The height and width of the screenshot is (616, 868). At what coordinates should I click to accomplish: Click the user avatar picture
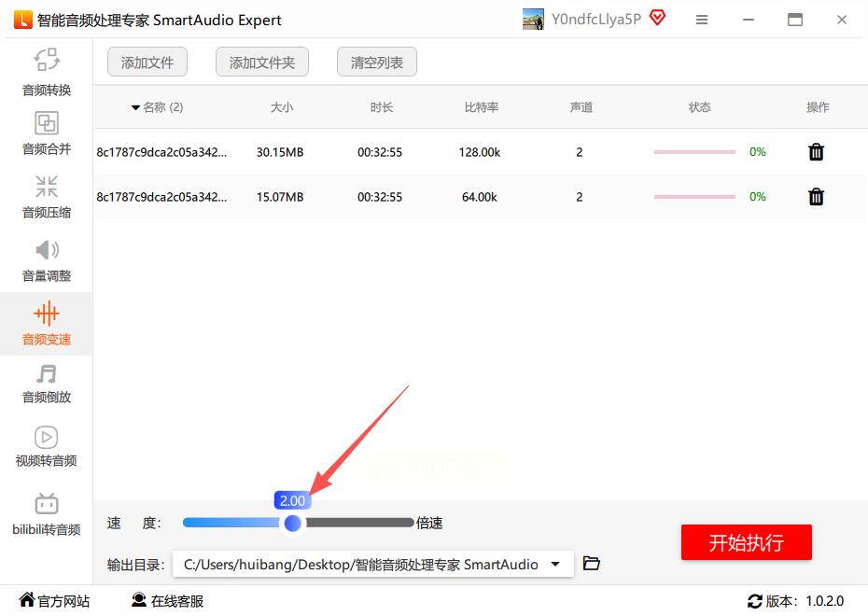(533, 20)
